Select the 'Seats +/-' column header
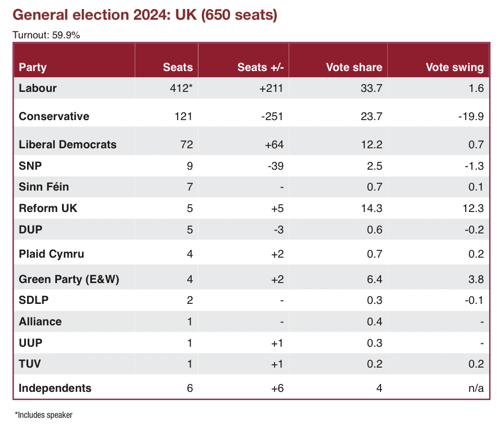 click(x=260, y=67)
